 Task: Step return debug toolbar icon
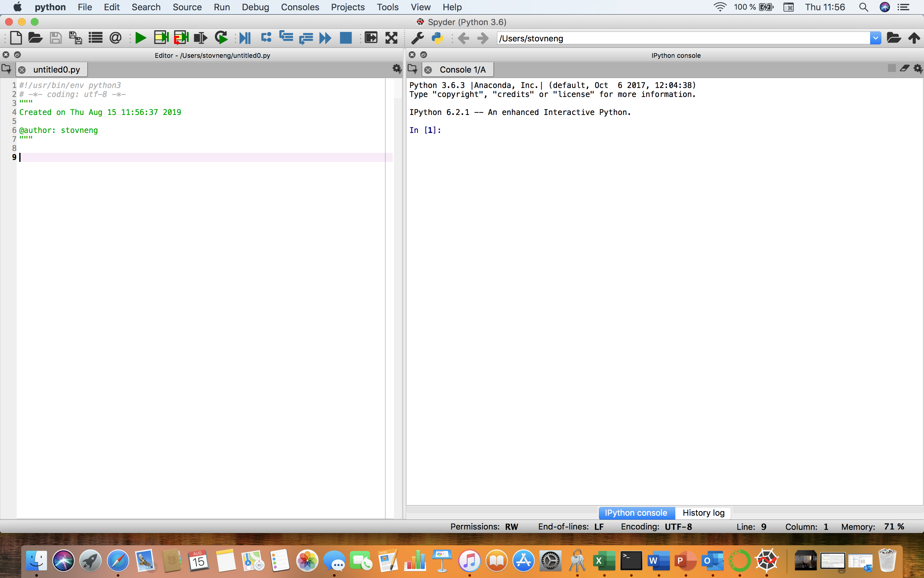pos(306,38)
